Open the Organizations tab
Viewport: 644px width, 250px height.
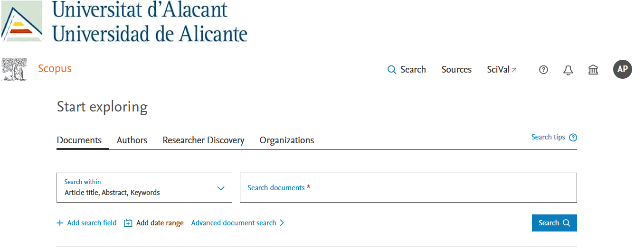point(286,140)
